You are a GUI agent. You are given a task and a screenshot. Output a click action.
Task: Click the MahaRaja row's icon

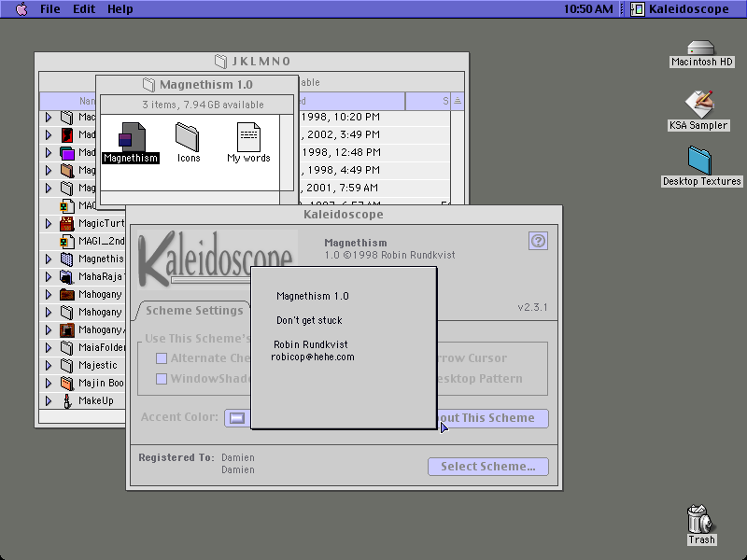[66, 276]
